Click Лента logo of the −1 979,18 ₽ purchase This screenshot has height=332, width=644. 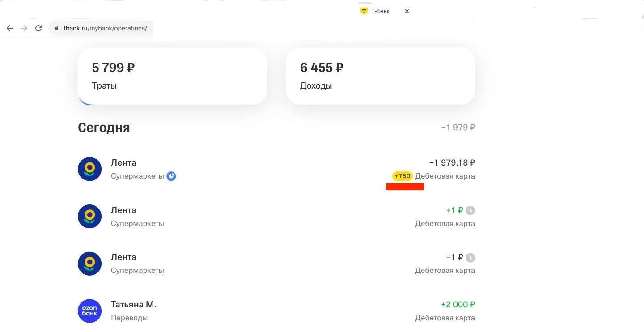[x=90, y=169]
